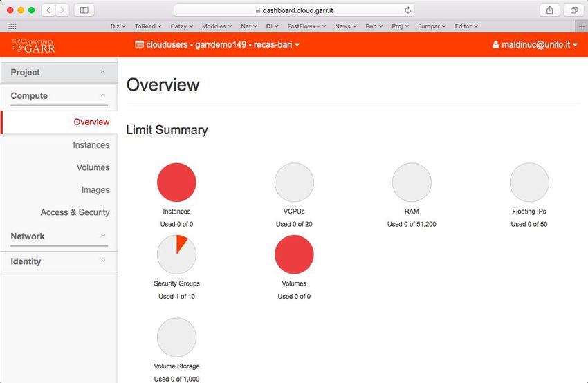Click the "Used 1 of 10" text
Image resolution: width=588 pixels, height=383 pixels.
176,297
